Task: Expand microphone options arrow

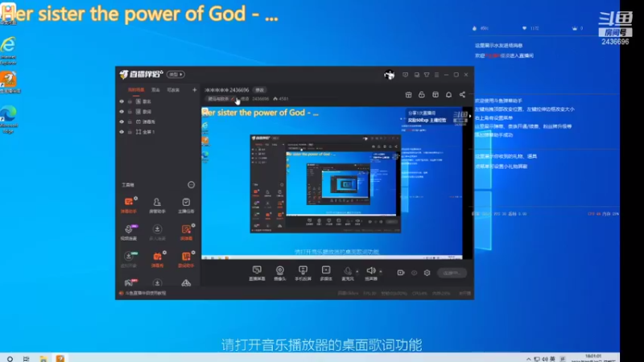Action: point(357,271)
